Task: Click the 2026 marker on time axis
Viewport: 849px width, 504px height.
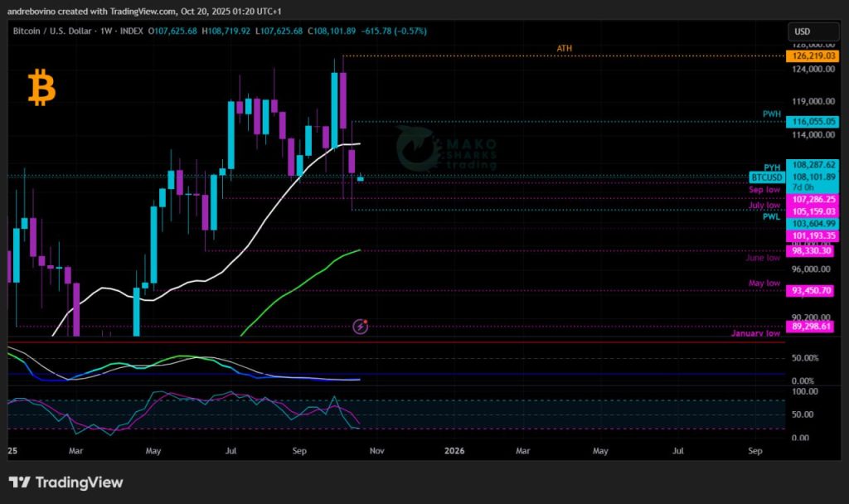Action: (x=454, y=451)
